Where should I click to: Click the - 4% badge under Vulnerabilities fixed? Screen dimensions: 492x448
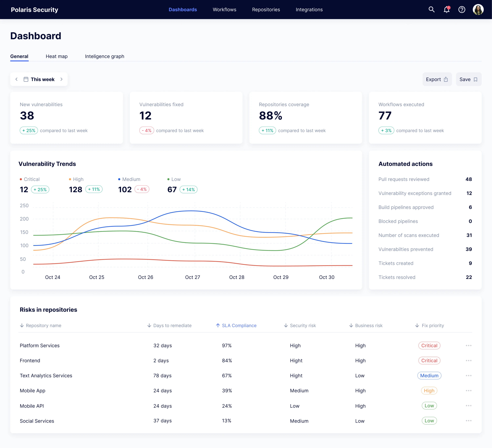(147, 131)
